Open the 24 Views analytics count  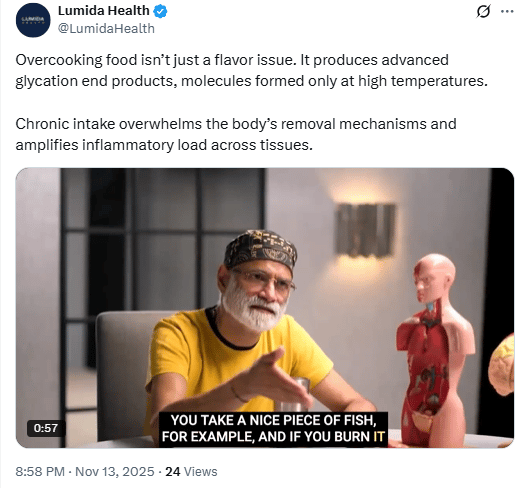point(191,472)
